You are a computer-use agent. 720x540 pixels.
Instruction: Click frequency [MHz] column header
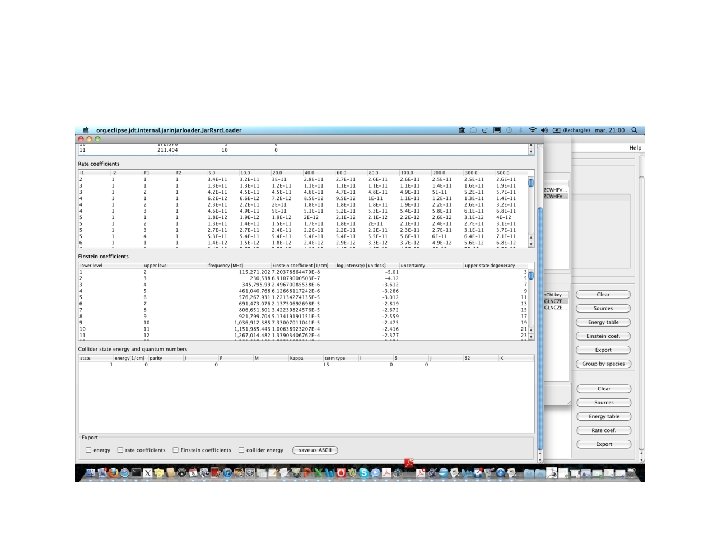point(239,265)
